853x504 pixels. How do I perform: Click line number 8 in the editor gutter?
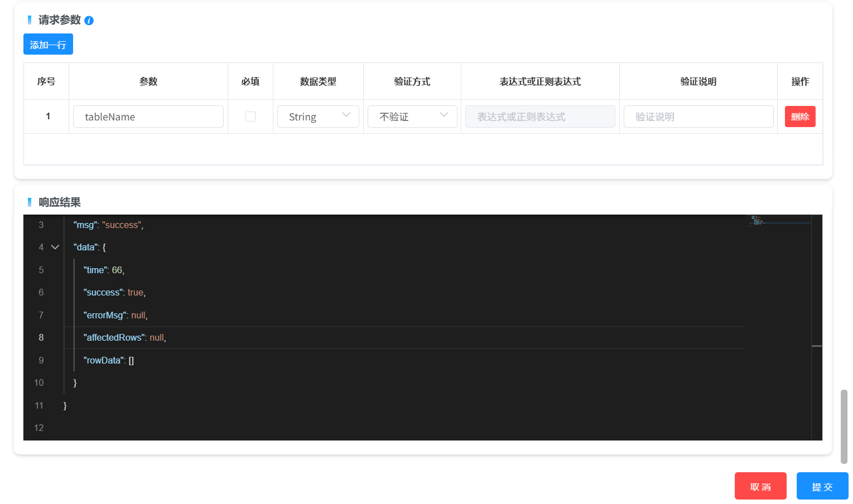(41, 337)
